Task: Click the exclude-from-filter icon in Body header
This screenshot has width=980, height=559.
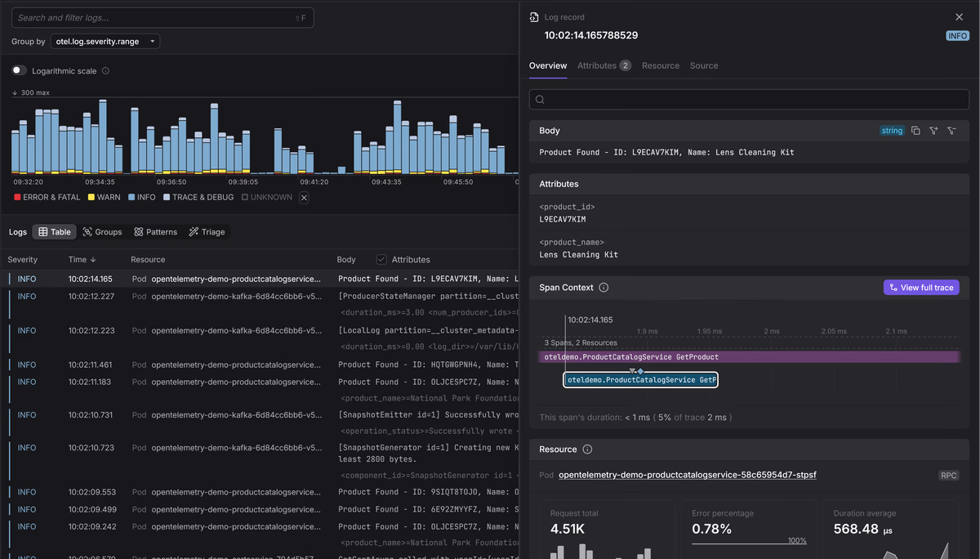Action: tap(951, 131)
